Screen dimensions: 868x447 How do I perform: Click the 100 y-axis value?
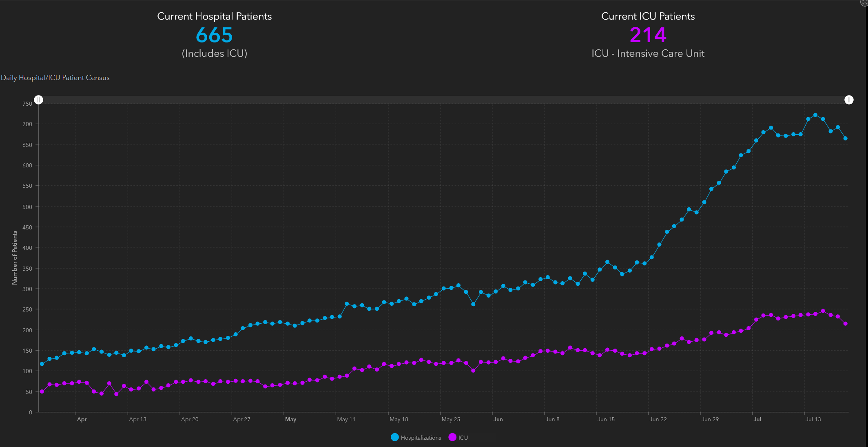27,371
